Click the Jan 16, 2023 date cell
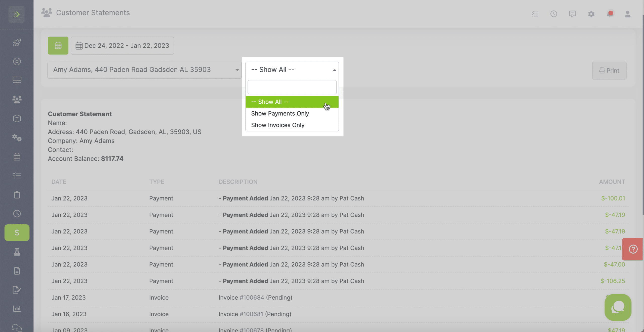 69,314
